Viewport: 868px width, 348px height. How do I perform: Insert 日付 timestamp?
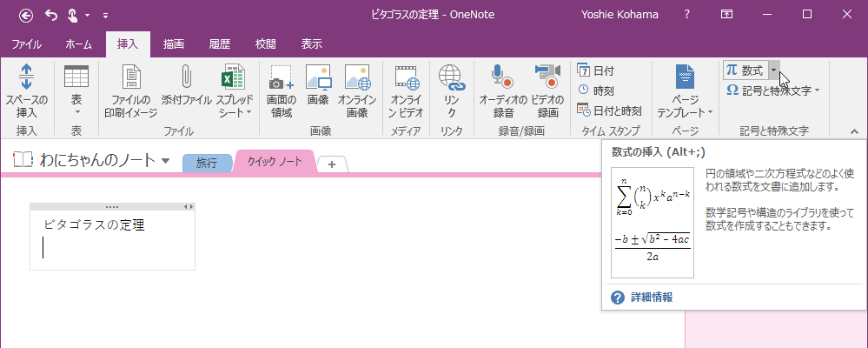pos(596,71)
